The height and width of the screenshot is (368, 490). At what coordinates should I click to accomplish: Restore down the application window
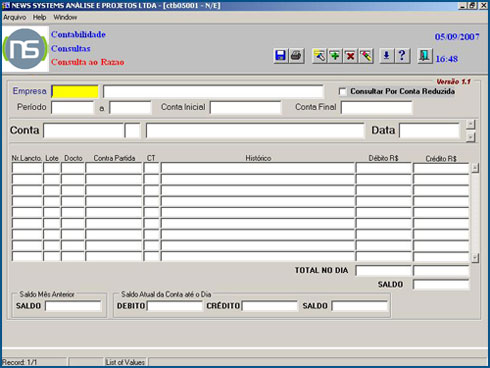click(x=472, y=5)
